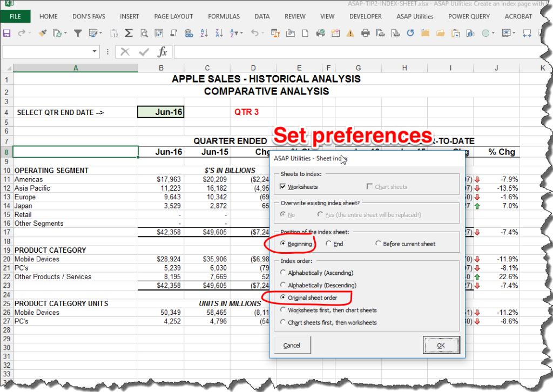553x392 pixels.
Task: Click the formula bar Enter checkmark button
Action: [x=144, y=52]
